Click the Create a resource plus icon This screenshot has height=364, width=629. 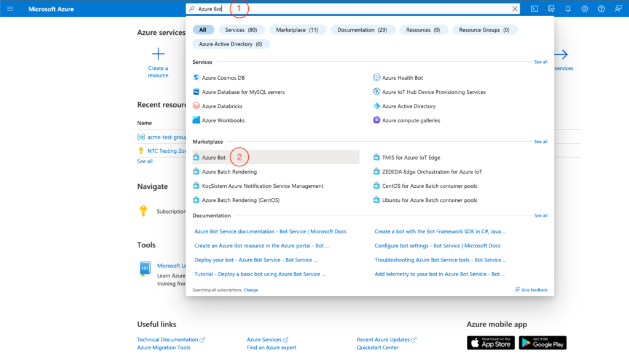click(158, 54)
